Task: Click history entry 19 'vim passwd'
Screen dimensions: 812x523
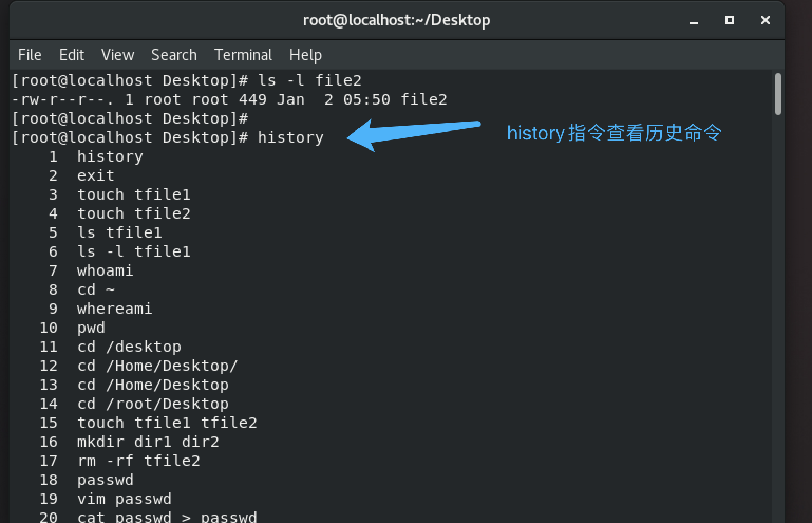Action: 124,498
